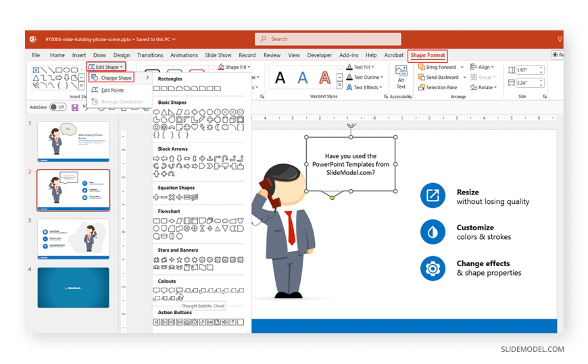This screenshot has width=588, height=364.
Task: Click the Send Backward button
Action: click(x=439, y=77)
